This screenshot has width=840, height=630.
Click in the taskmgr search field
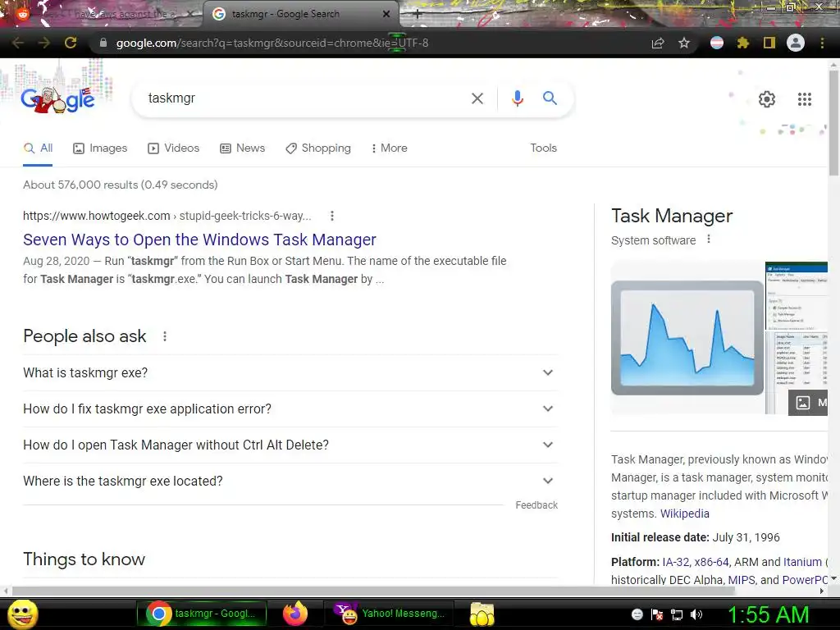coord(305,98)
